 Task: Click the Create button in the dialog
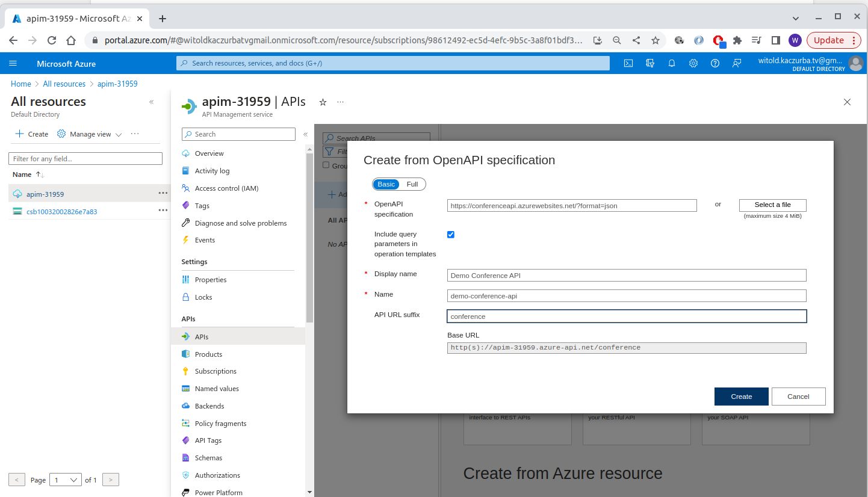tap(742, 397)
